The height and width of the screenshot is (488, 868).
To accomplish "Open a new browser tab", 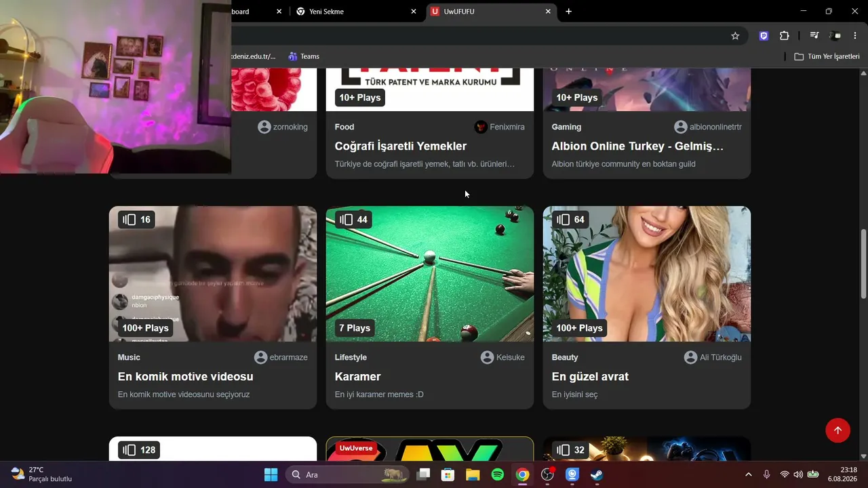I will pyautogui.click(x=568, y=12).
